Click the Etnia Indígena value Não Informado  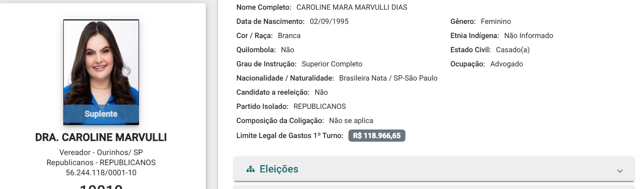(x=529, y=36)
